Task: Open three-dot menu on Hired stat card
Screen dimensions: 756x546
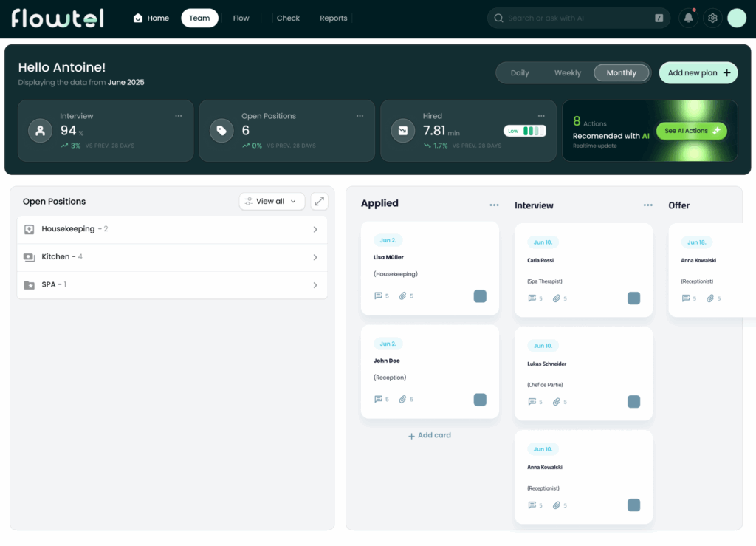Action: (541, 116)
